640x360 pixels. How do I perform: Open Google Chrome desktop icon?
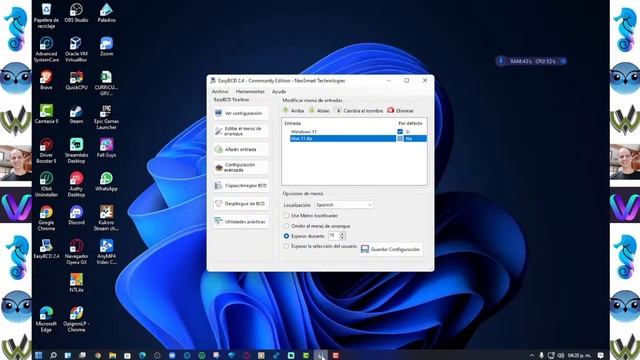pyautogui.click(x=46, y=218)
